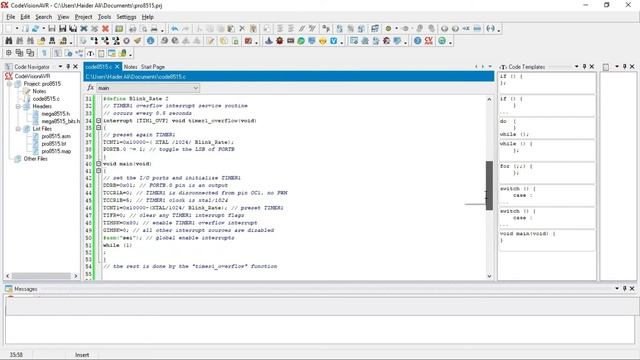Select mega8515.h in Code Navigator
This screenshot has height=360, width=640.
[56, 114]
